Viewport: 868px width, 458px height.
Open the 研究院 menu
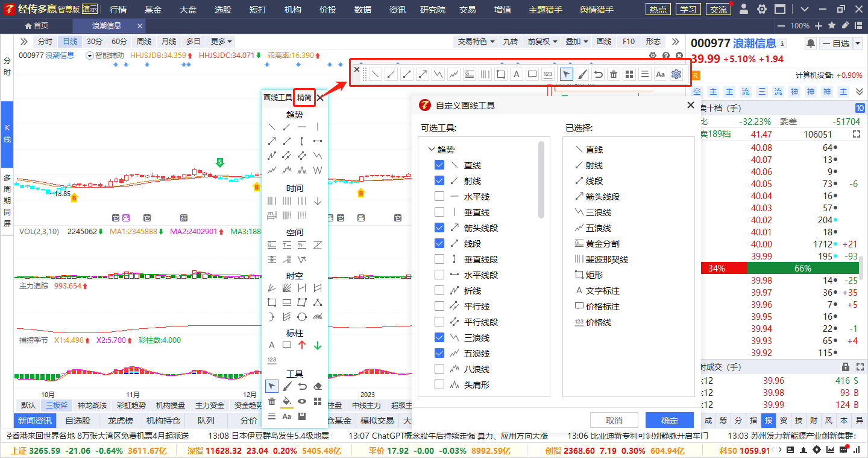tap(432, 10)
